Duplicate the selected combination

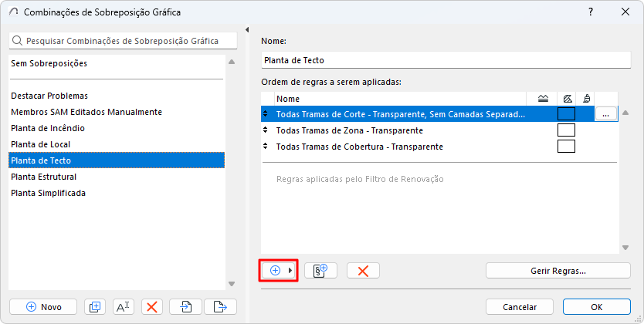tap(96, 306)
